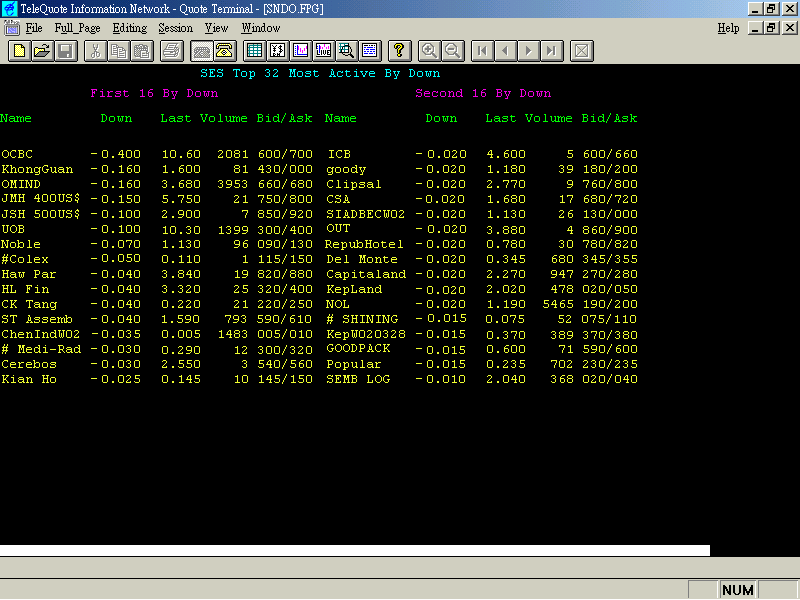Viewport: 800px width, 600px height.
Task: Click the 'Second 16 By Down' heading
Action: 483,94
